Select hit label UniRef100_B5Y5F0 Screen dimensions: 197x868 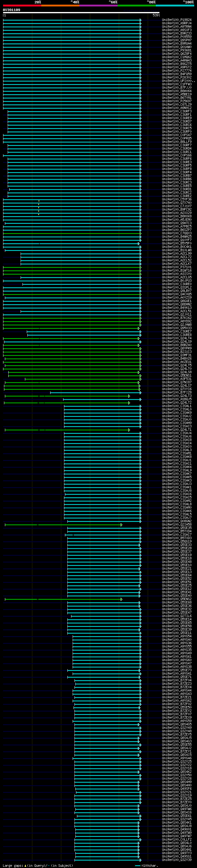tap(177, 243)
